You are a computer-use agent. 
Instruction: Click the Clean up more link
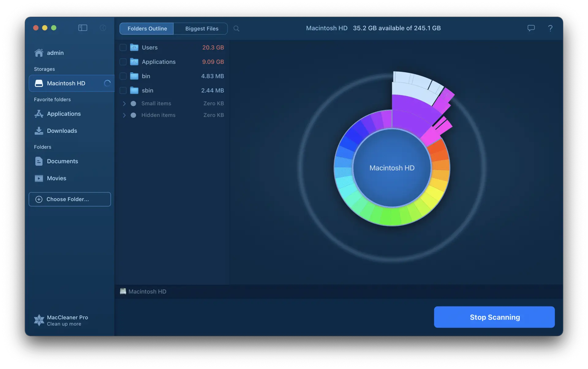[x=64, y=324]
